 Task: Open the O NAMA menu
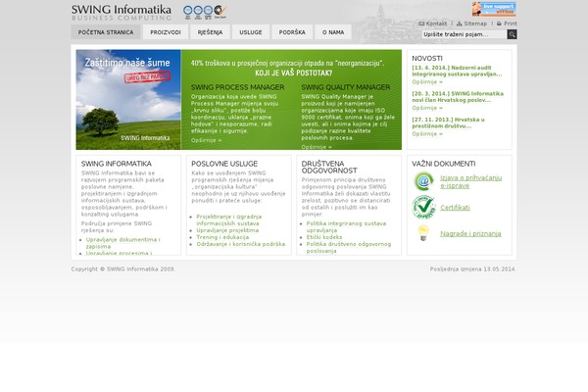point(333,32)
